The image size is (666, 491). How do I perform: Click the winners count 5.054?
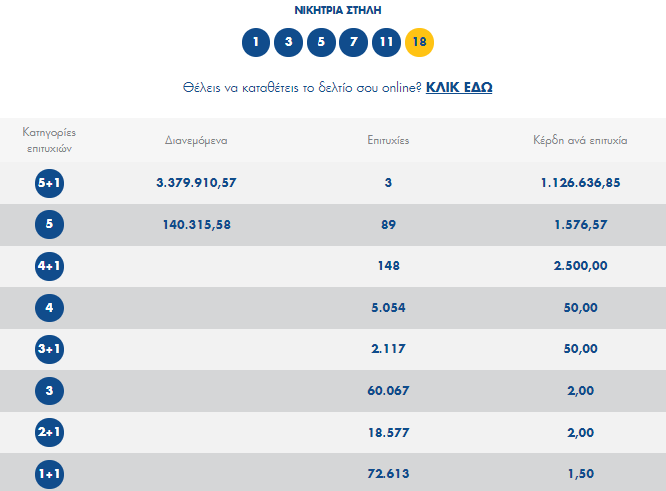tap(388, 308)
